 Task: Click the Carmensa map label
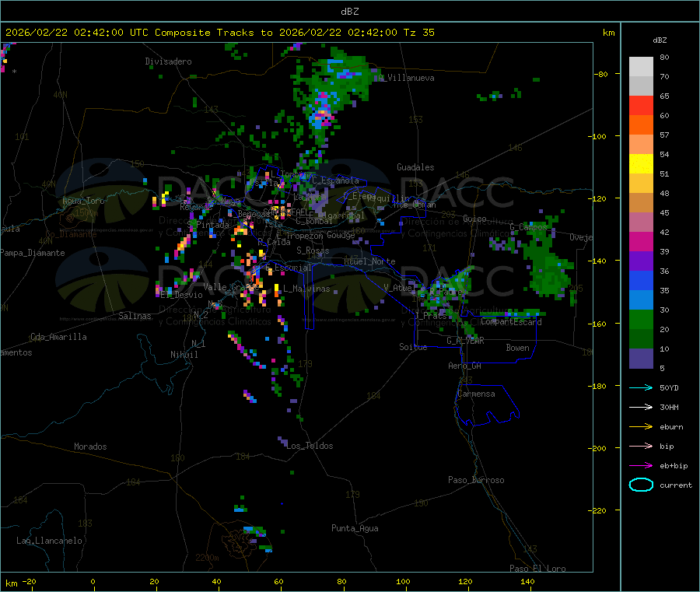point(476,394)
